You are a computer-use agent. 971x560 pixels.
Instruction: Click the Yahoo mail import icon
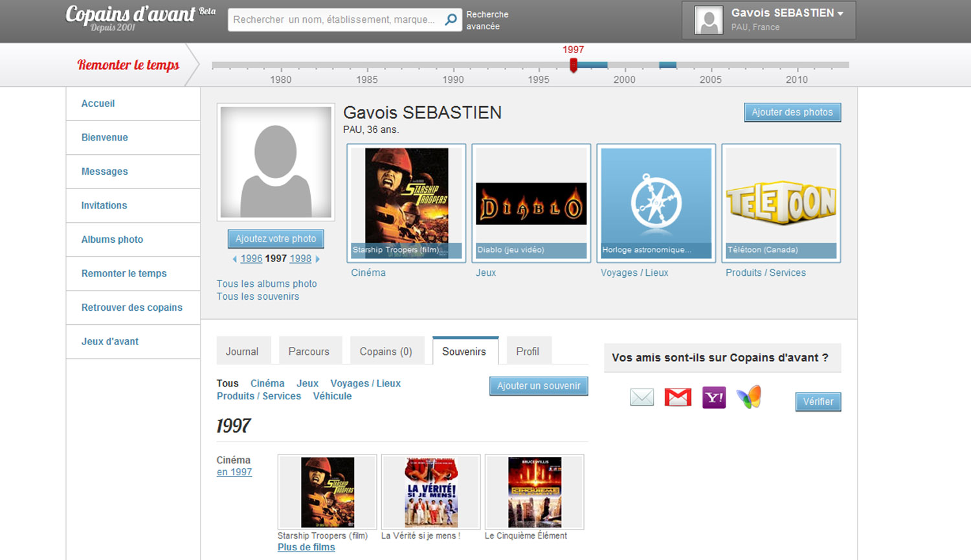click(713, 398)
